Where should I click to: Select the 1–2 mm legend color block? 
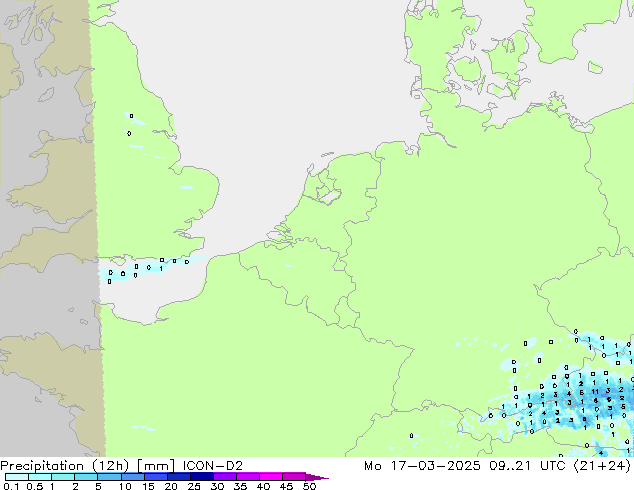(63, 477)
